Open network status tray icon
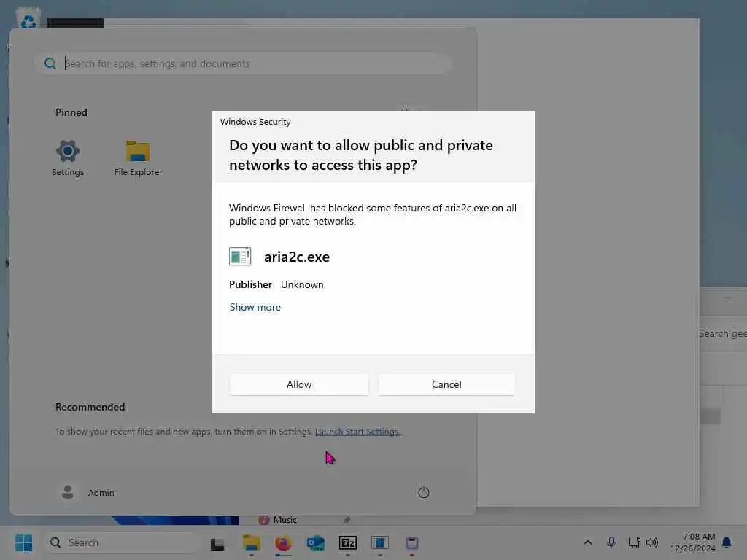The image size is (747, 560). click(x=634, y=542)
